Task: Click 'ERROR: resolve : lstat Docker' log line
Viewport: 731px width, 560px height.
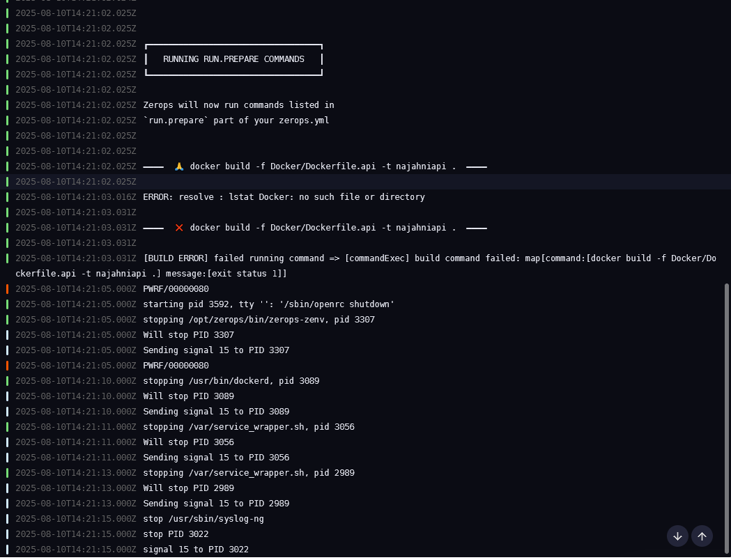Action: click(284, 197)
